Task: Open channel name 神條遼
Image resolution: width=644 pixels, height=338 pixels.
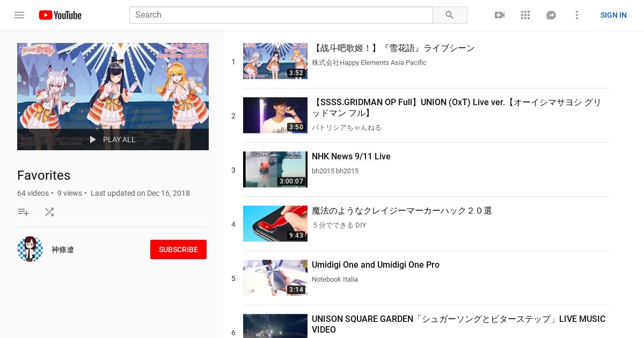Action: 63,249
